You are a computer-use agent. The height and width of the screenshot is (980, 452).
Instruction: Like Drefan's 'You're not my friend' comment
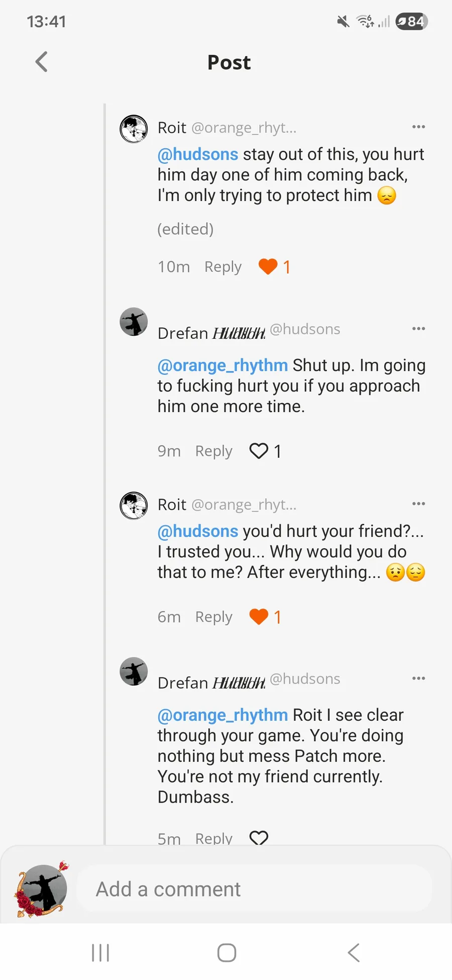pos(259,837)
